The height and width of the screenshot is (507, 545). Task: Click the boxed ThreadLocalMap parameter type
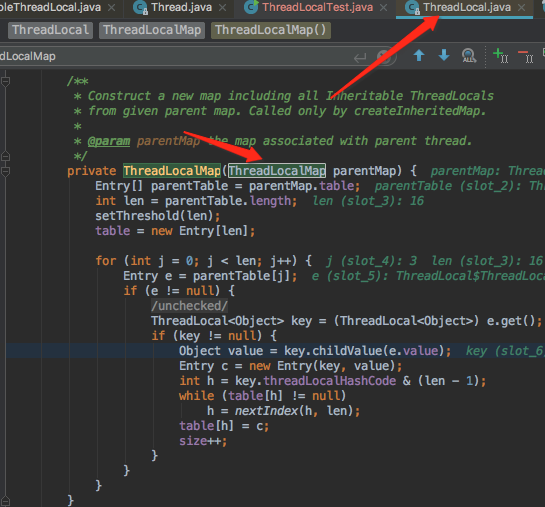tap(277, 171)
